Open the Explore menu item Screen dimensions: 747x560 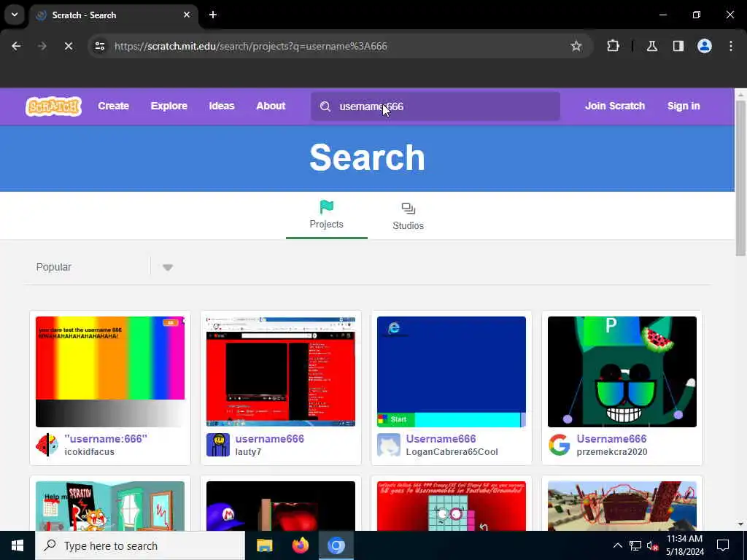coord(169,106)
